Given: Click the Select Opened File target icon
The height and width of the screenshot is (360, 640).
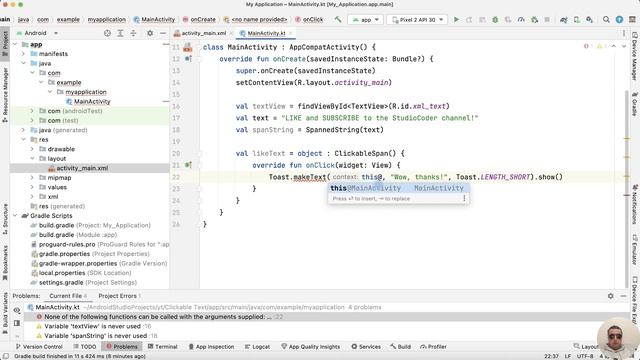Looking at the screenshot, I should [x=107, y=33].
